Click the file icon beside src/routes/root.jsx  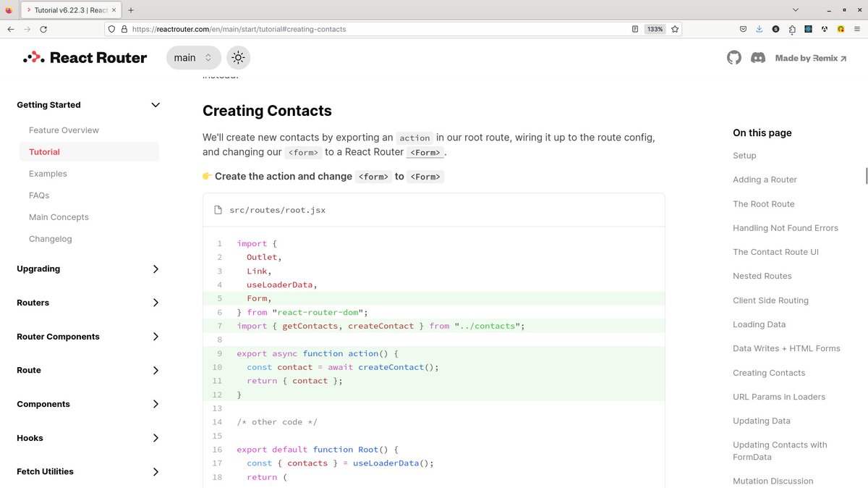(x=218, y=210)
